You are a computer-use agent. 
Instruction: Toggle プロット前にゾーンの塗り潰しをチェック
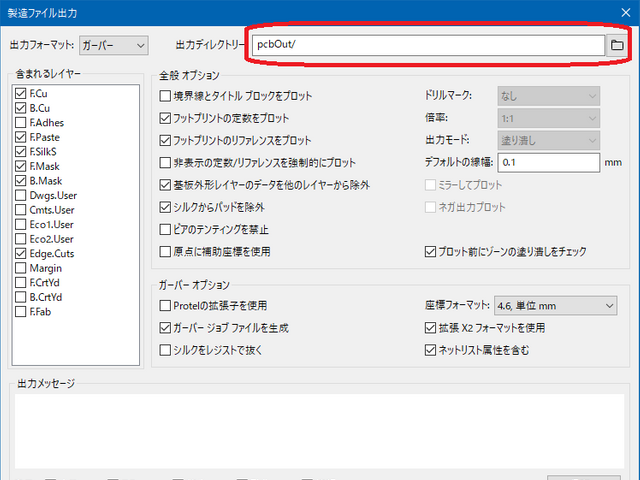click(430, 251)
